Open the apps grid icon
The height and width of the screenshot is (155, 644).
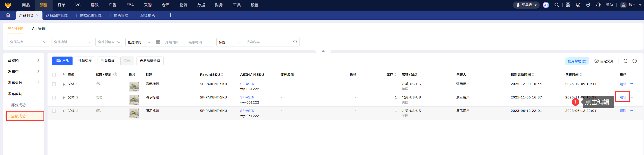[x=568, y=5]
